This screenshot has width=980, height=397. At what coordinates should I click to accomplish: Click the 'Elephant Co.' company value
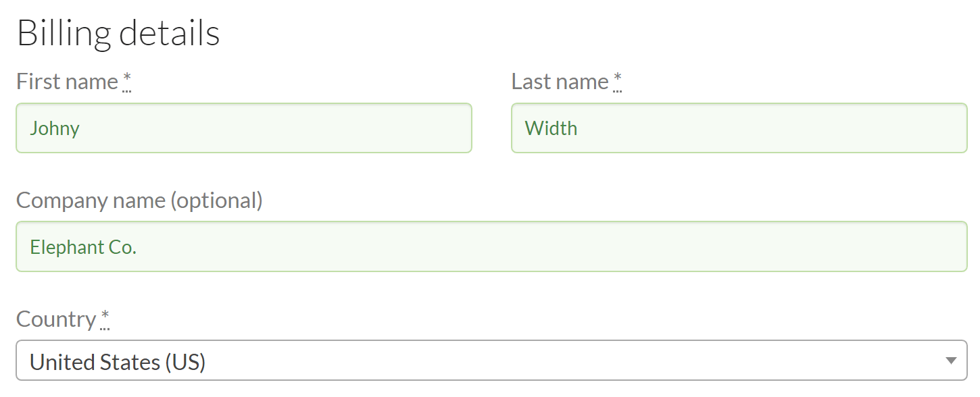coord(83,246)
